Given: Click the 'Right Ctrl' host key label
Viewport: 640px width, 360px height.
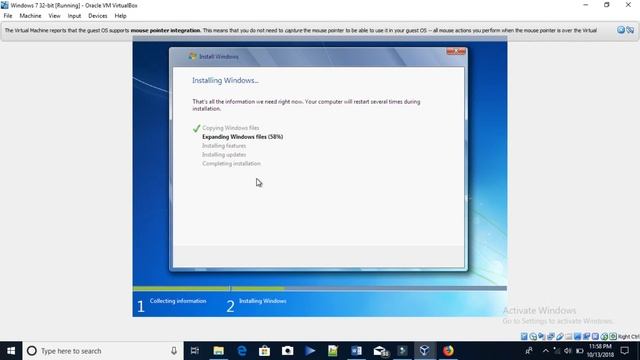Looking at the screenshot, I should (629, 337).
